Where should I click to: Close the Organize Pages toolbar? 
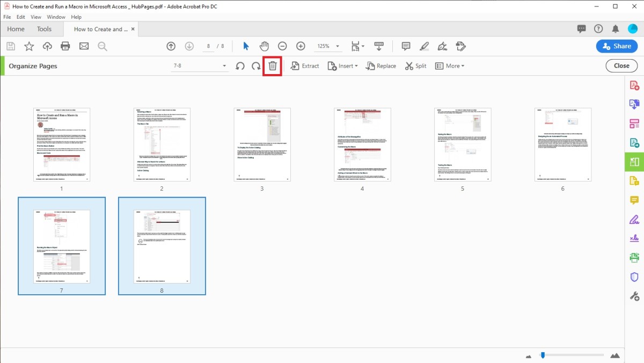[621, 66]
